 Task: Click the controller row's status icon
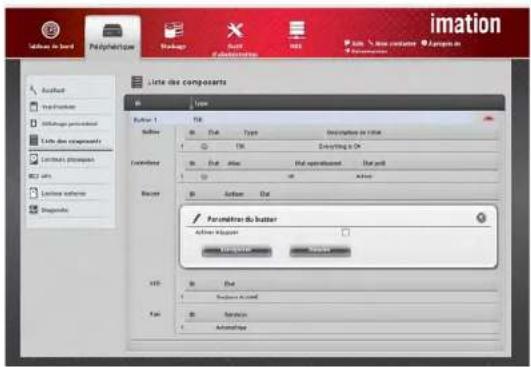pyautogui.click(x=204, y=176)
